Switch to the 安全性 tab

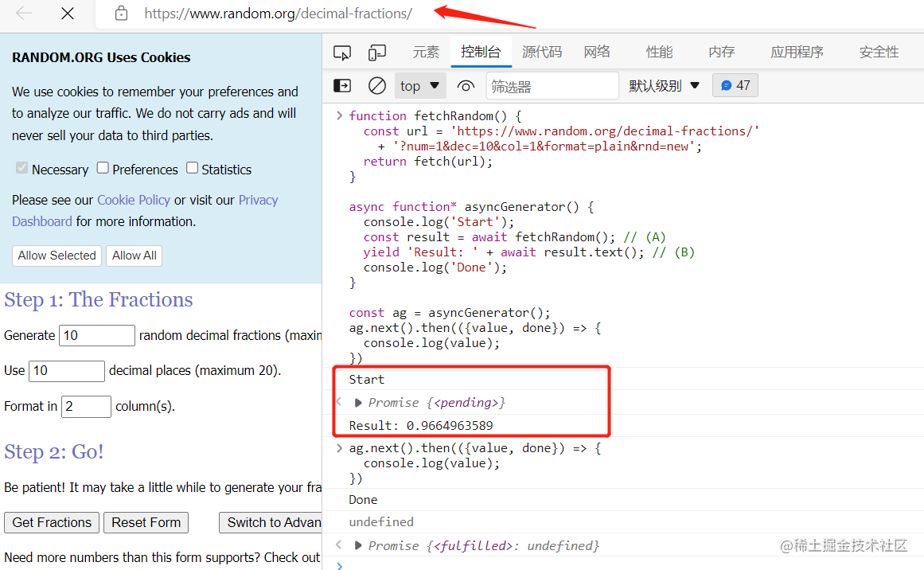click(879, 52)
